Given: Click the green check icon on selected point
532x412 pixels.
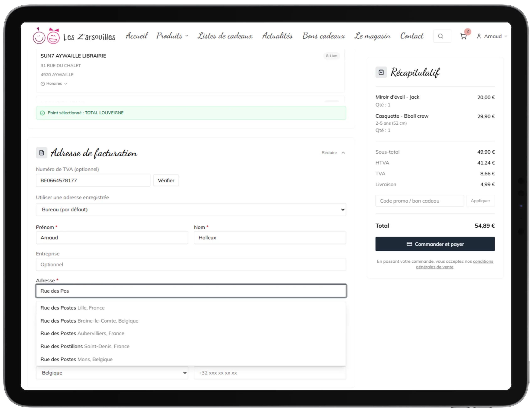Looking at the screenshot, I should click(42, 113).
